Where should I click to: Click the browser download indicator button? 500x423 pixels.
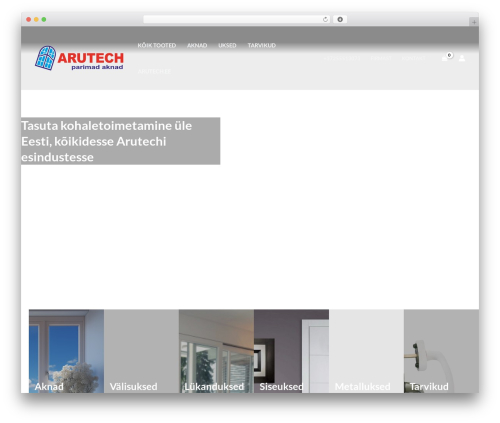[340, 19]
